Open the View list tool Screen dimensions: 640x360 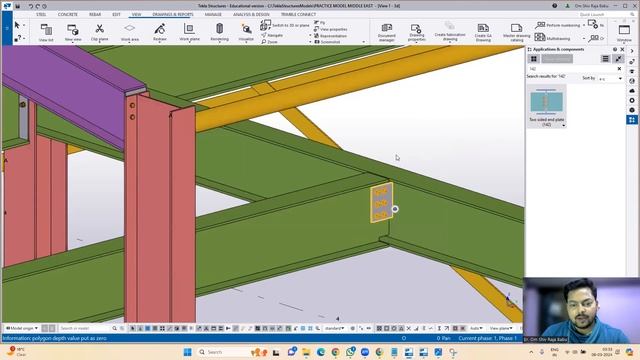tap(46, 32)
